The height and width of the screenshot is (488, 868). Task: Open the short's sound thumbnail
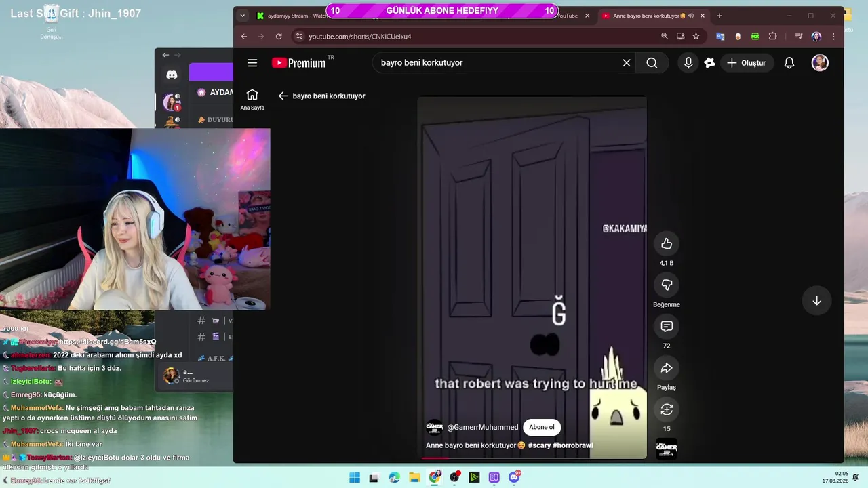(x=667, y=449)
